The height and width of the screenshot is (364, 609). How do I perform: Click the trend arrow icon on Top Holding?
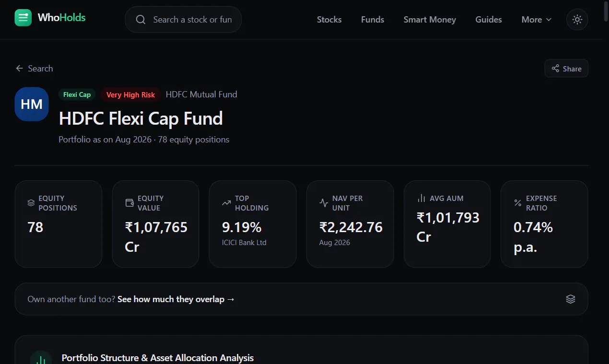226,203
